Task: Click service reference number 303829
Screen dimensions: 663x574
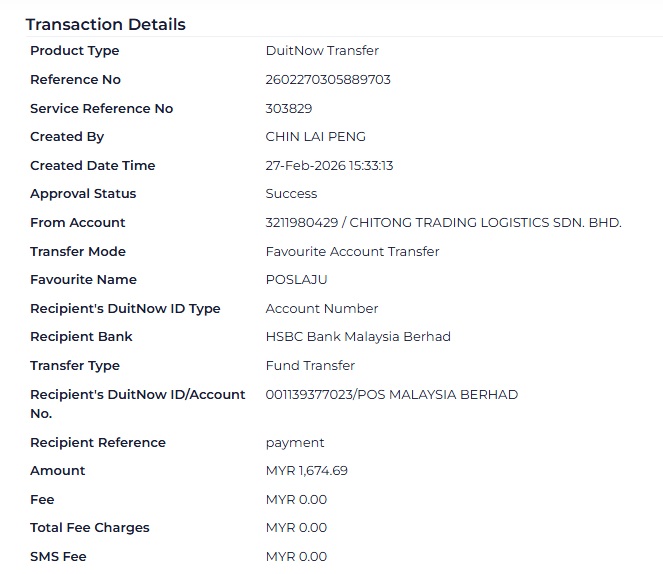Action: point(289,109)
